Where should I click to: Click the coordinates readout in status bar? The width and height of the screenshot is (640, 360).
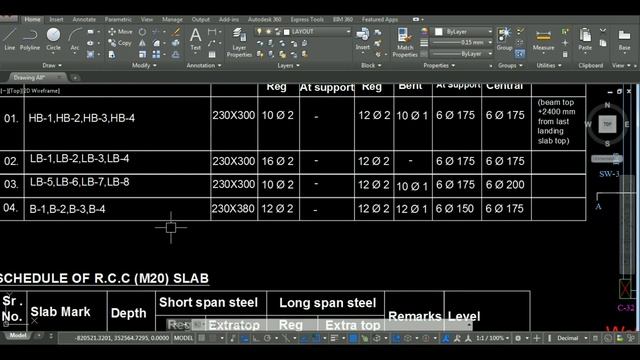point(122,338)
